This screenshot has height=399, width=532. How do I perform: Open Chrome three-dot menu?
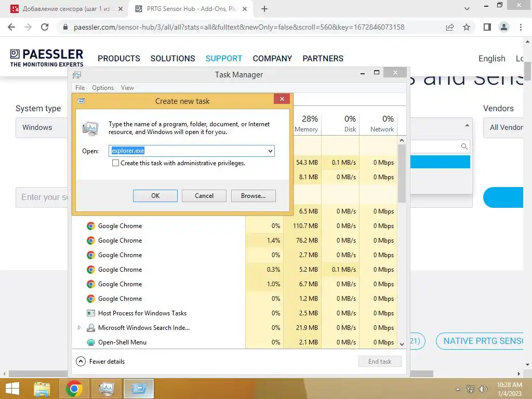point(521,27)
